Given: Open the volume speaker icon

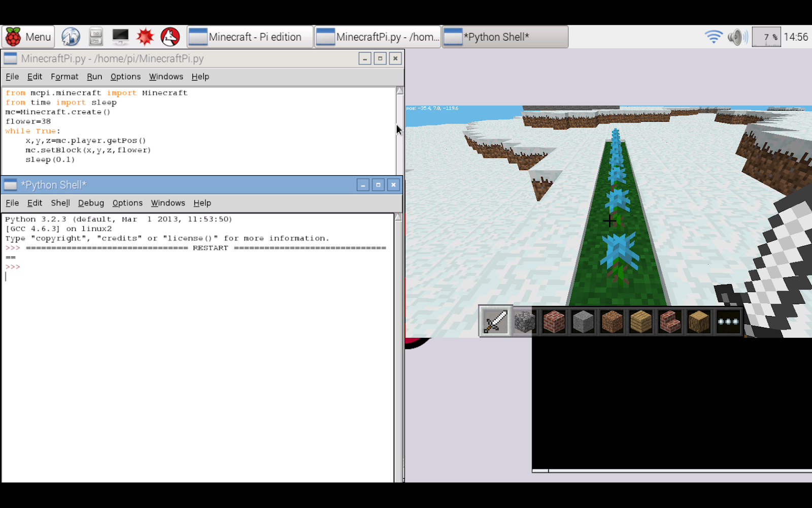Looking at the screenshot, I should click(x=737, y=37).
